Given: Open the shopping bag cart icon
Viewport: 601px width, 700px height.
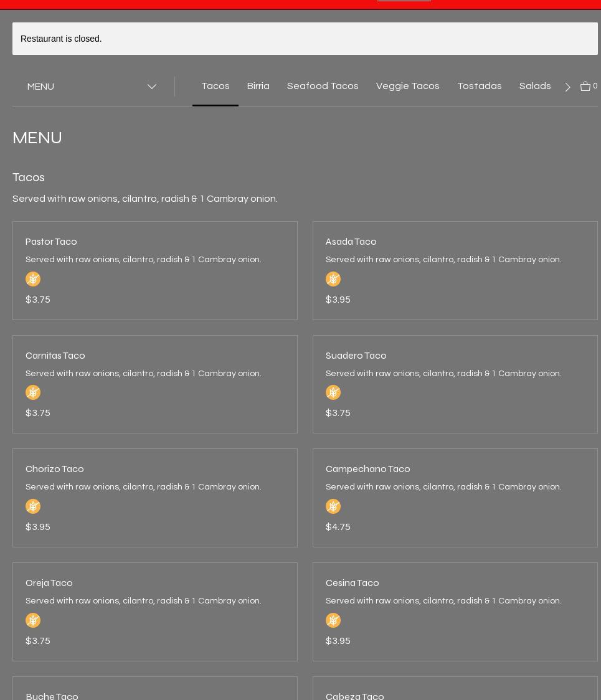Looking at the screenshot, I should (585, 87).
